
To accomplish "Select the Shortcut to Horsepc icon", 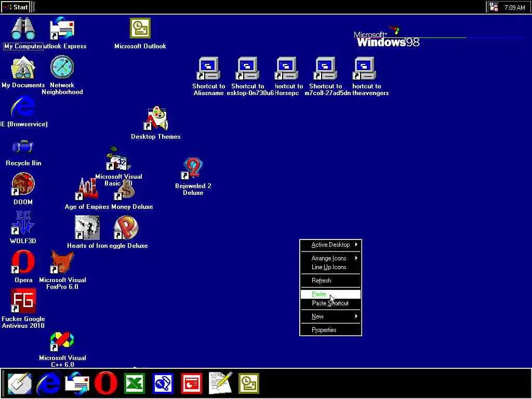I will pos(287,68).
